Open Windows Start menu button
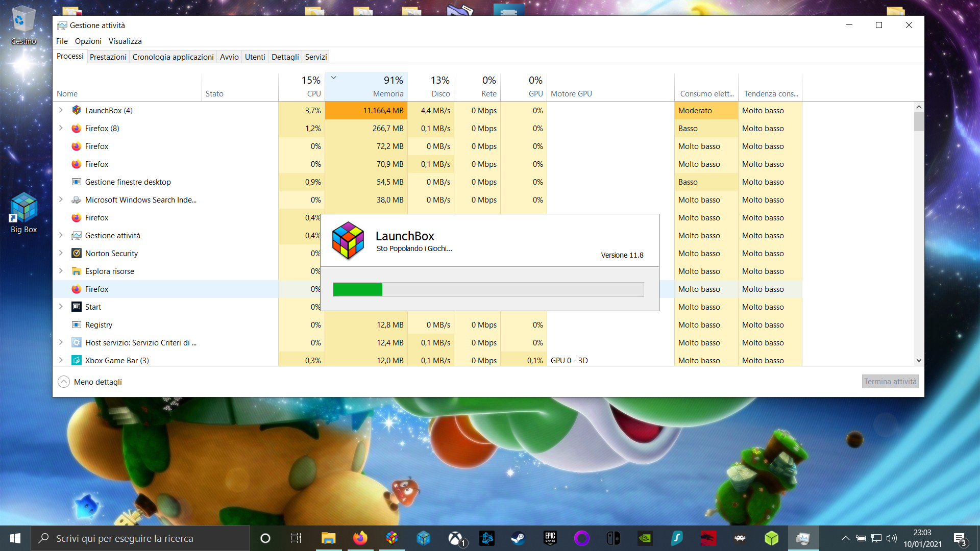The height and width of the screenshot is (551, 980). click(15, 538)
